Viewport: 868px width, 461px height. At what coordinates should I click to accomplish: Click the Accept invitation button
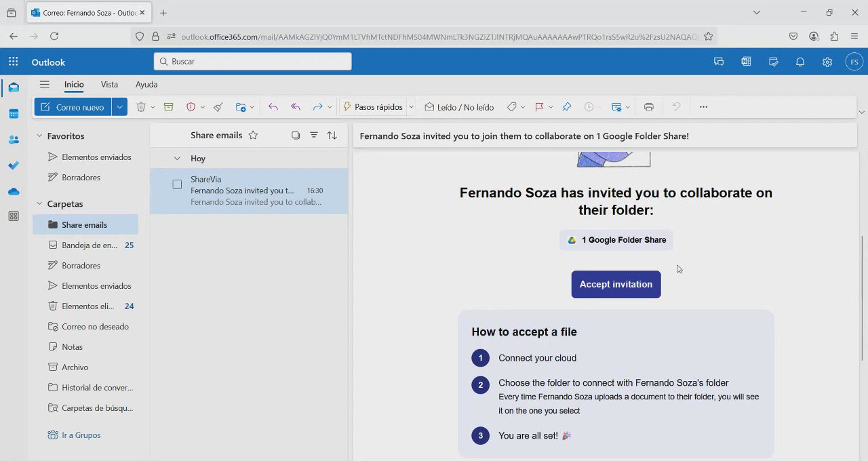tap(616, 284)
